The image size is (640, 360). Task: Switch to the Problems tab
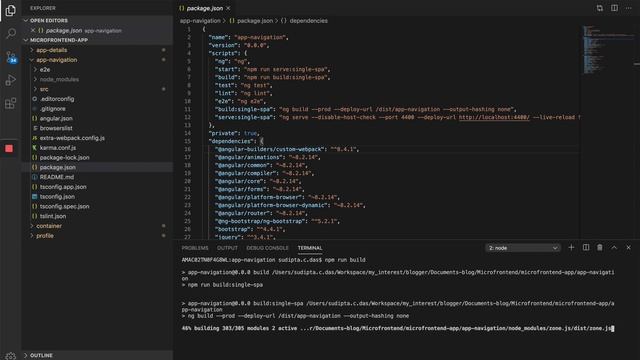195,248
